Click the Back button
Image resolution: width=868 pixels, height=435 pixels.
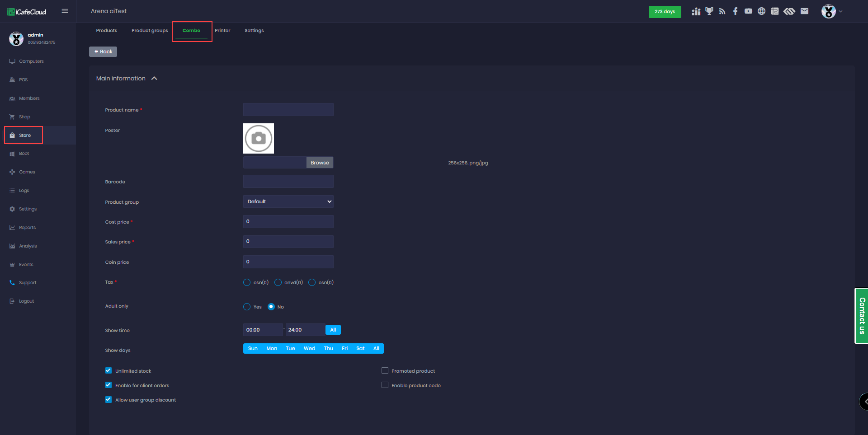click(x=103, y=51)
